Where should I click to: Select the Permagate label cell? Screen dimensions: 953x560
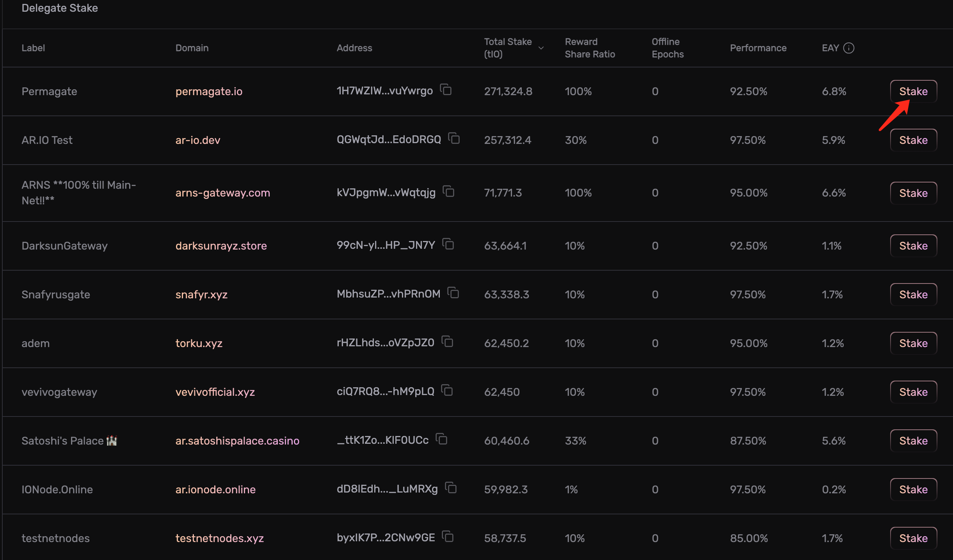tap(49, 91)
